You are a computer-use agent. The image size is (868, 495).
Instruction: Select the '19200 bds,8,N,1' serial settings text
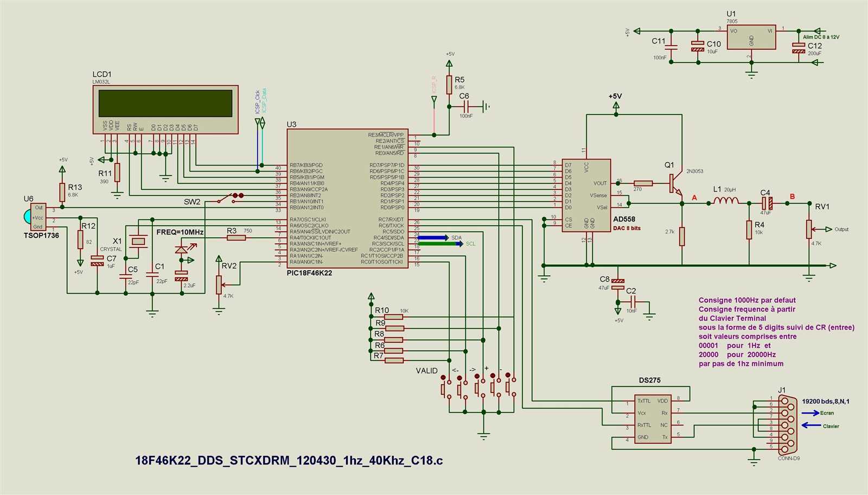(x=826, y=402)
